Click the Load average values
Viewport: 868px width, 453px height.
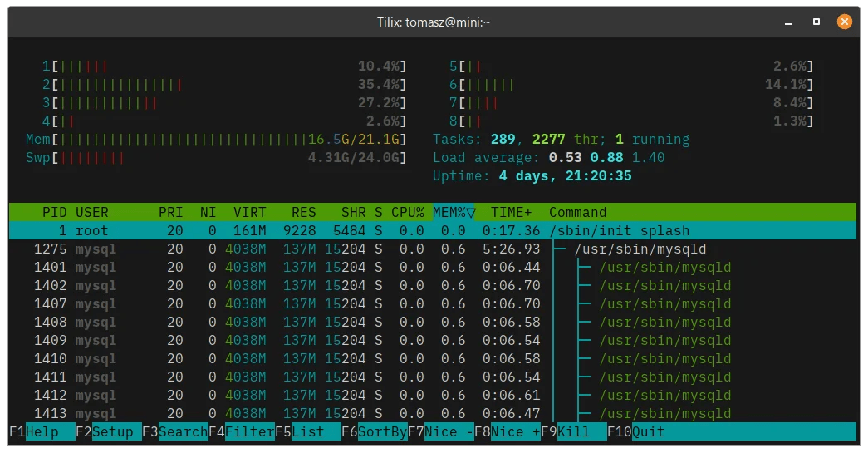[606, 158]
